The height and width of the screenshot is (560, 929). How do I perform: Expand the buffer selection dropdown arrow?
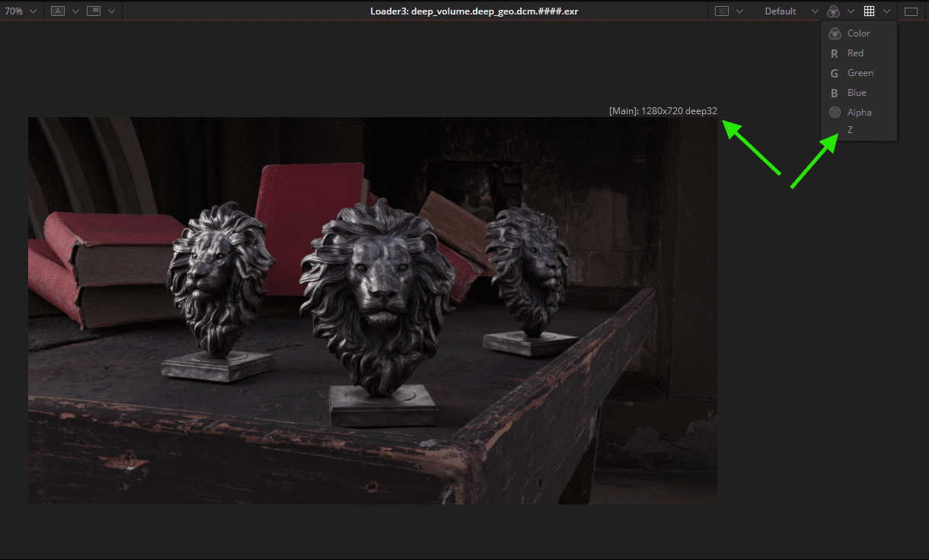click(x=74, y=11)
